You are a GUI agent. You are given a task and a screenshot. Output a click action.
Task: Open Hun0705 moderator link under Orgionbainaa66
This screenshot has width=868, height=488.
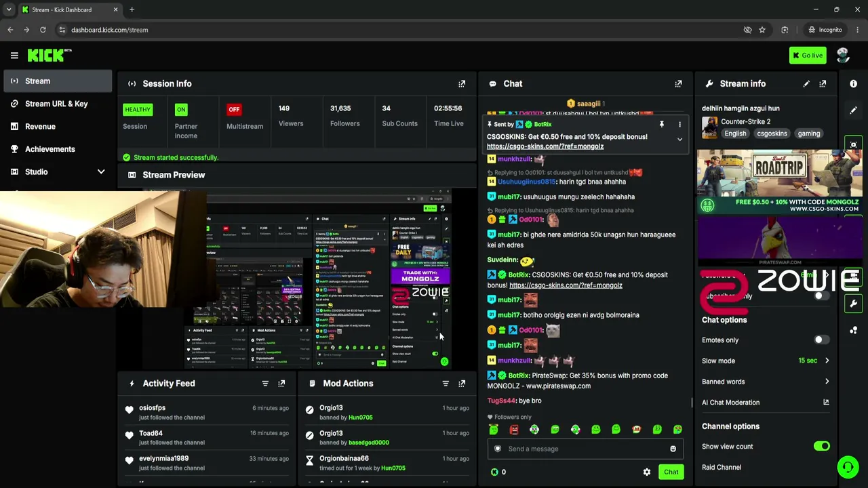click(x=393, y=468)
